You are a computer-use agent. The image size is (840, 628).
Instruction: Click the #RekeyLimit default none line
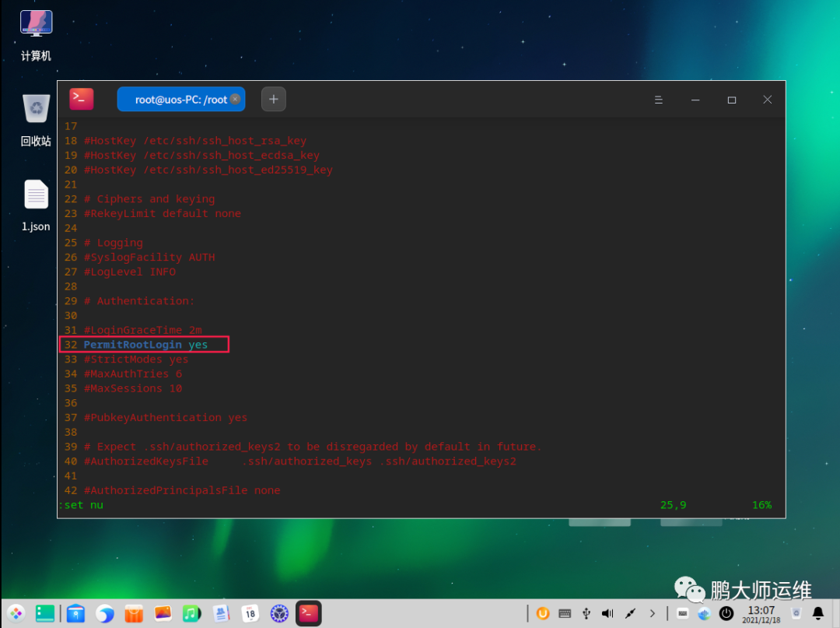coord(163,213)
